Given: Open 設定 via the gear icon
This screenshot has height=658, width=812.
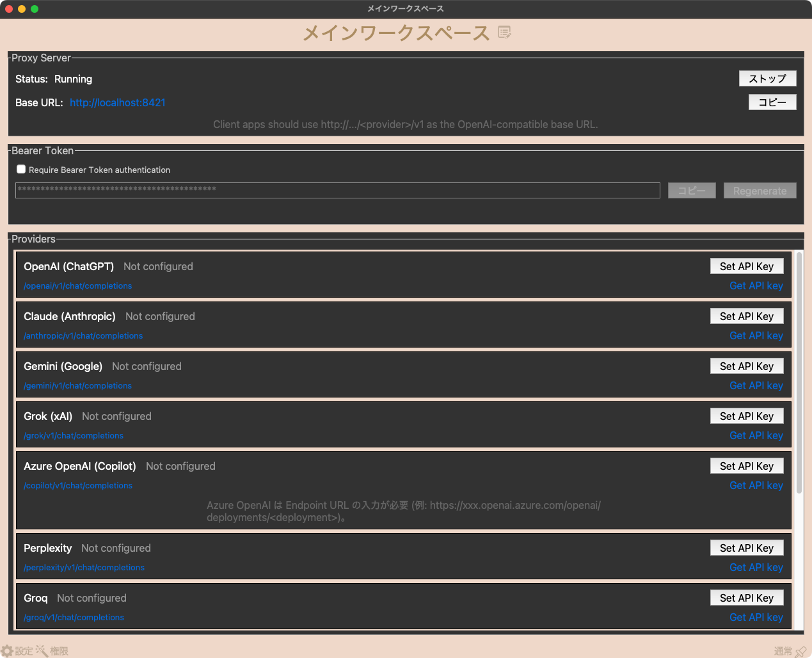Looking at the screenshot, I should [x=7, y=650].
